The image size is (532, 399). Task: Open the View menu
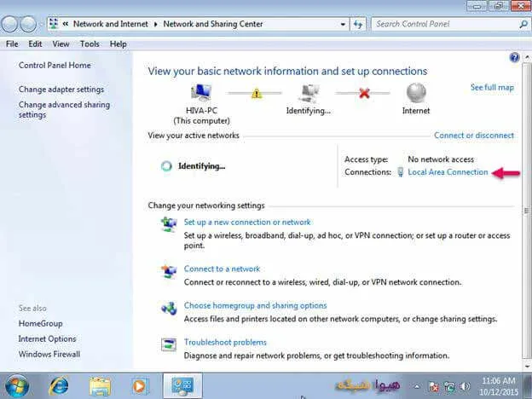(61, 44)
